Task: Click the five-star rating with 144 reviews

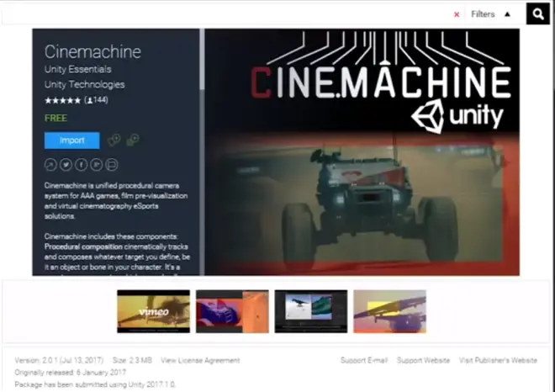Action: point(76,100)
